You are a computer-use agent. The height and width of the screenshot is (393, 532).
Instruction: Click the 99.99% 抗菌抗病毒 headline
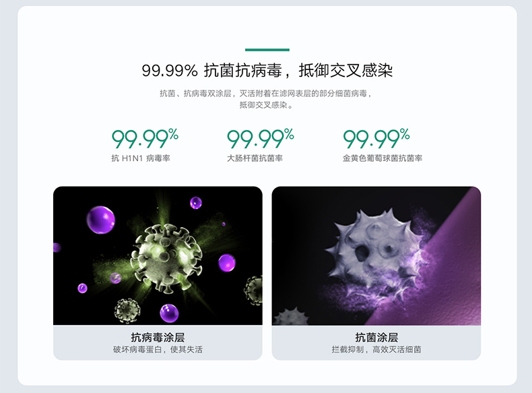click(267, 71)
